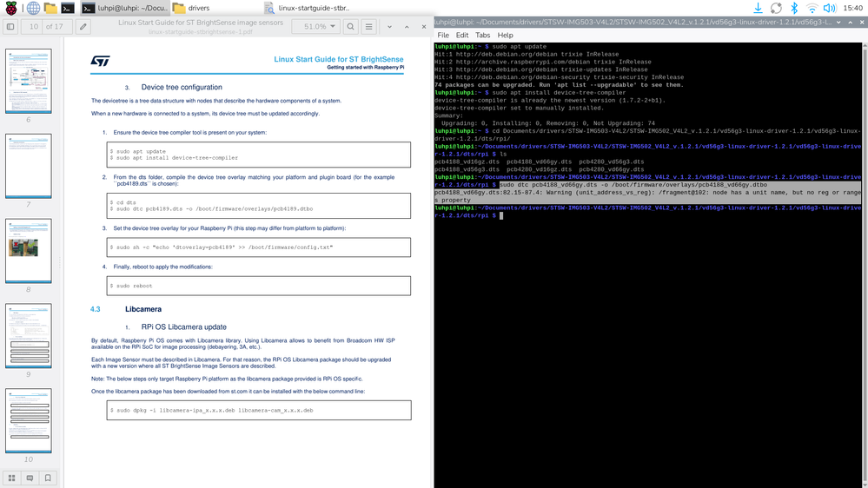
Task: Open the file manager launcher icon
Action: tap(50, 8)
